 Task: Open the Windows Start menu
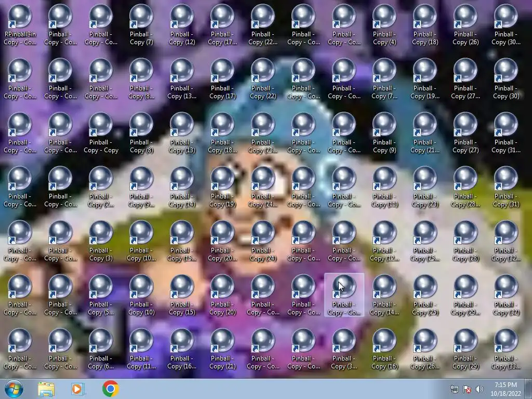click(14, 389)
